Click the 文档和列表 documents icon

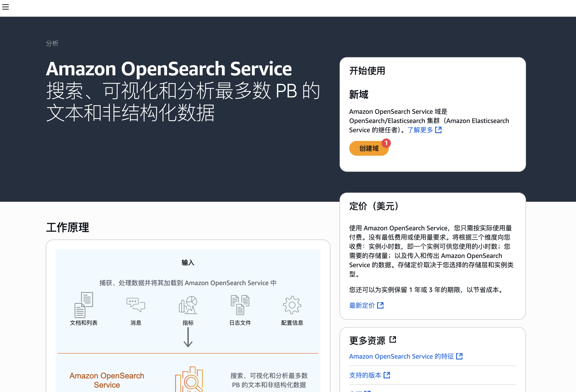tap(84, 305)
